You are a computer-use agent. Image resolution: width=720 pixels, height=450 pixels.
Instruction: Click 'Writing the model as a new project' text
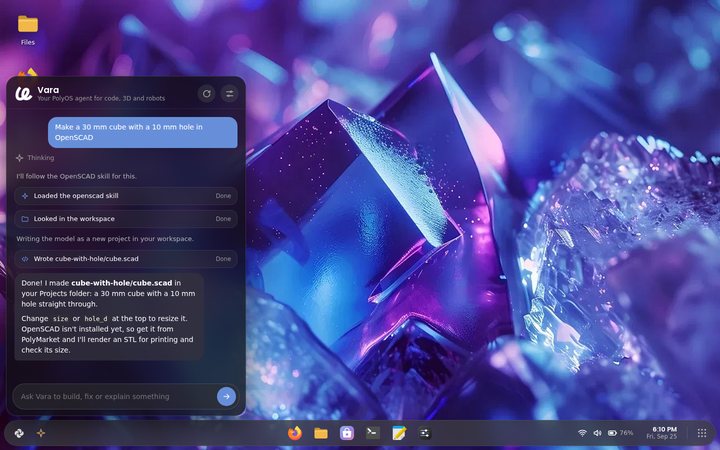pyautogui.click(x=105, y=239)
